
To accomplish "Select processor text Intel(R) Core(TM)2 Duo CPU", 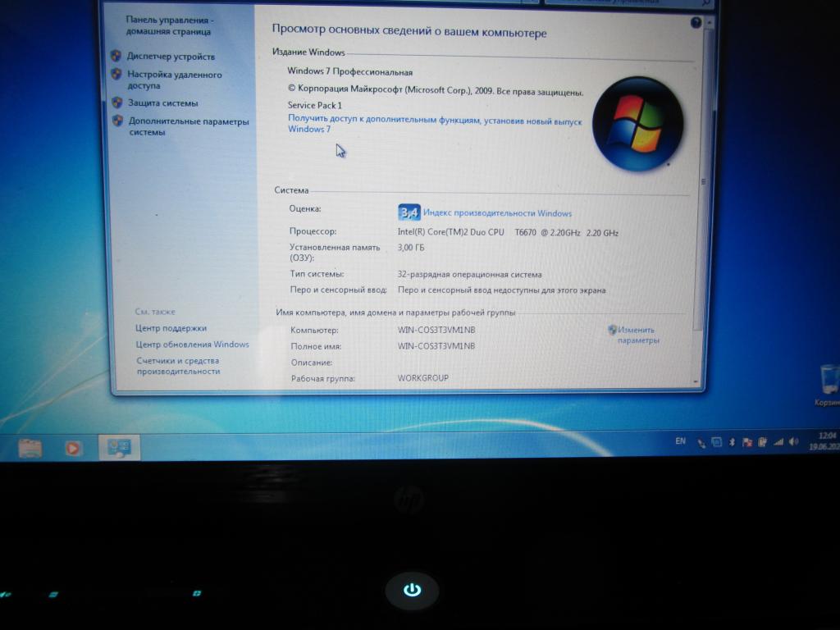I will pos(450,232).
